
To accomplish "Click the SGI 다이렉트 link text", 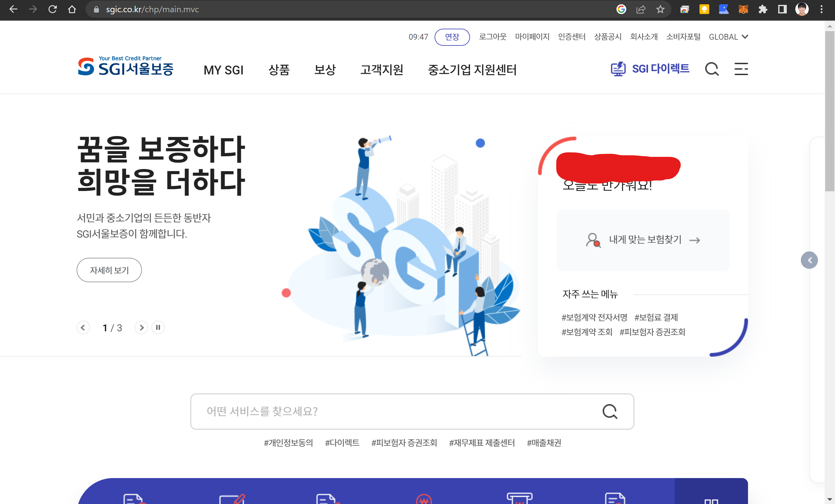I will click(x=660, y=69).
